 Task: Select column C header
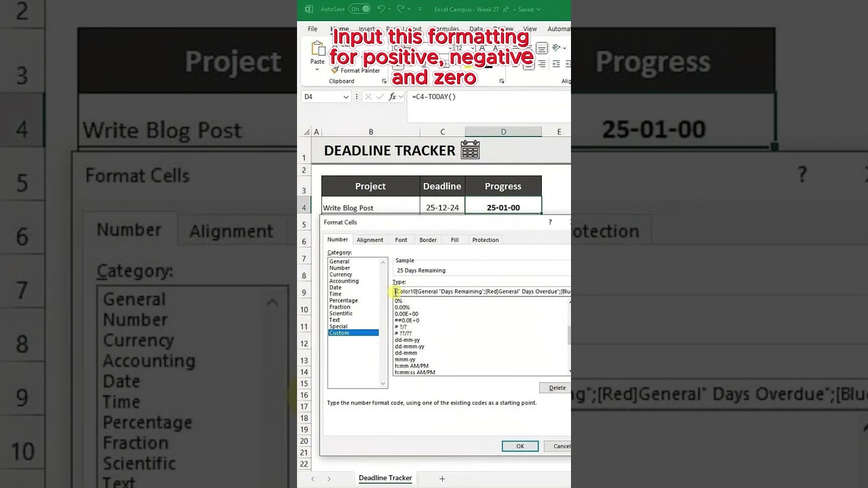click(x=442, y=132)
